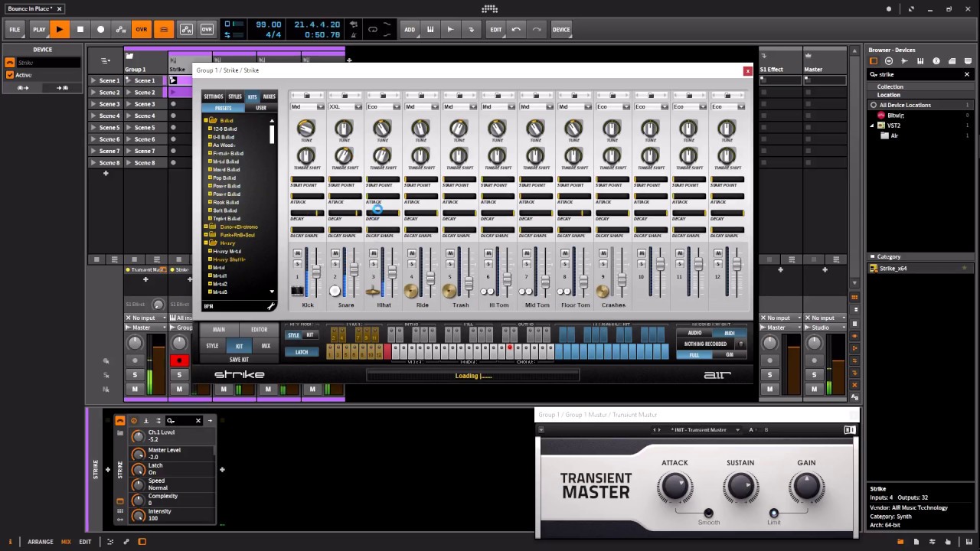The width and height of the screenshot is (980, 551).
Task: Close the Bounce in Place project tab
Action: click(x=59, y=8)
